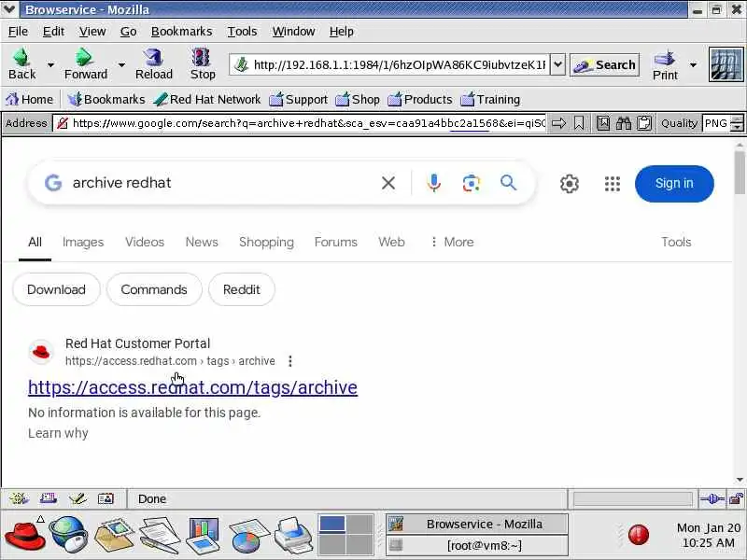Image resolution: width=747 pixels, height=560 pixels.
Task: Open the Bookmarks menu in menu bar
Action: tap(181, 32)
